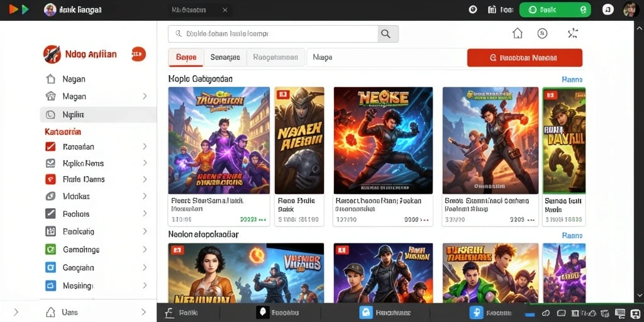Image resolution: width=644 pixels, height=322 pixels.
Task: Click the shop icon next to Magan
Action: click(x=50, y=96)
